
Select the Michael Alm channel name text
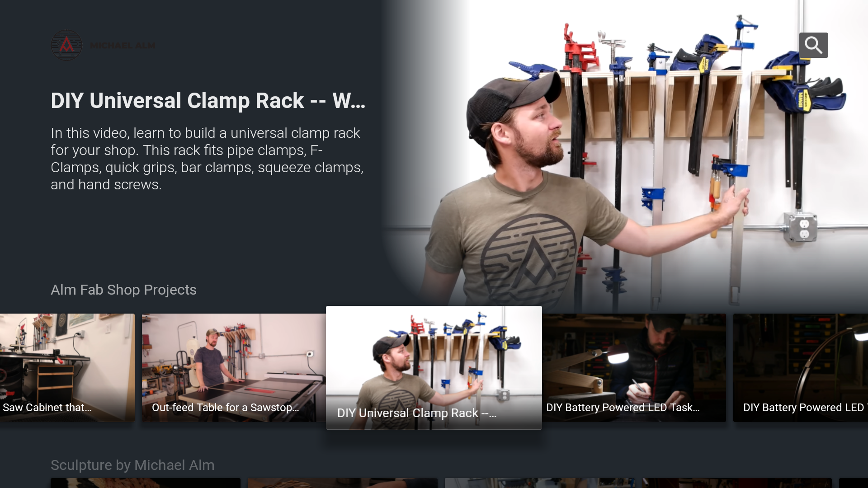[123, 46]
